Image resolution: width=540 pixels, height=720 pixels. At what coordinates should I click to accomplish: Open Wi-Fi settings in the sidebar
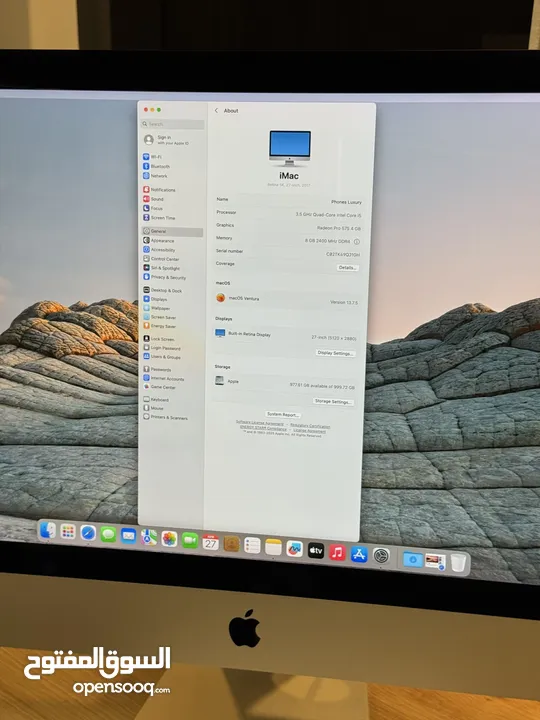(152, 157)
